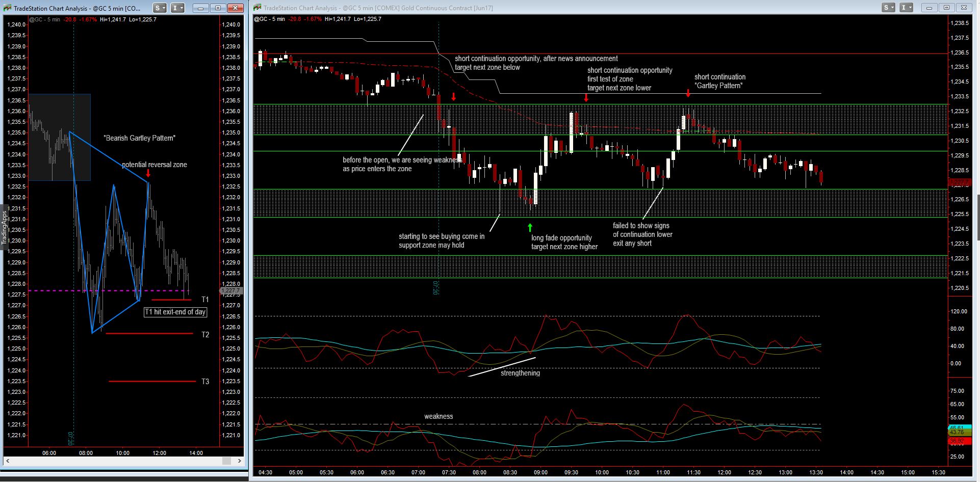The image size is (980, 482).
Task: Select the short continuation "Gartley Pattern" note in Gold window
Action: coord(719,81)
